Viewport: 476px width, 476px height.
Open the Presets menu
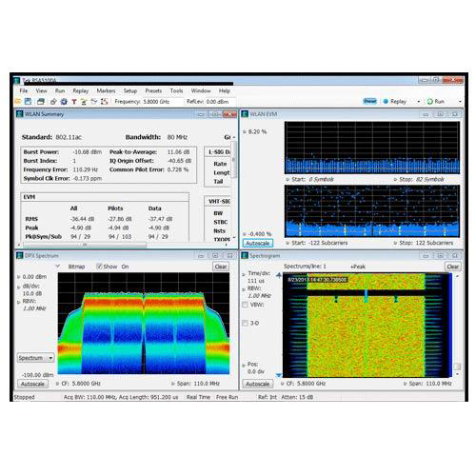[x=153, y=90]
